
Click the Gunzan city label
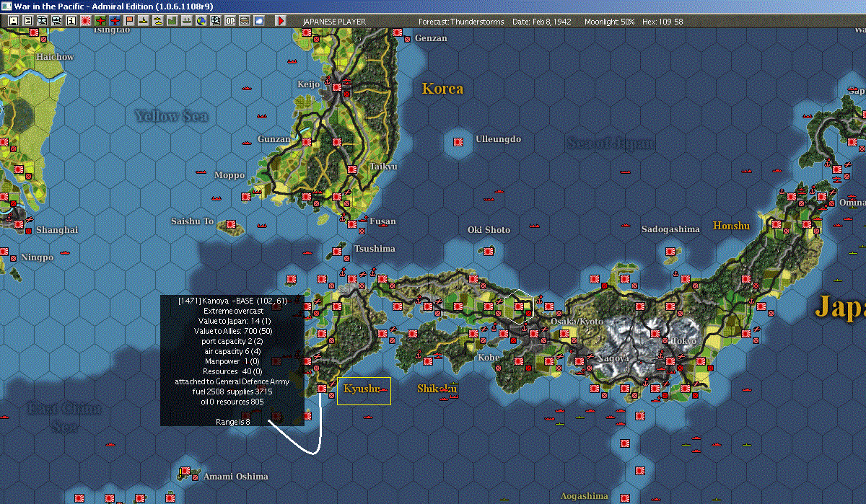274,138
